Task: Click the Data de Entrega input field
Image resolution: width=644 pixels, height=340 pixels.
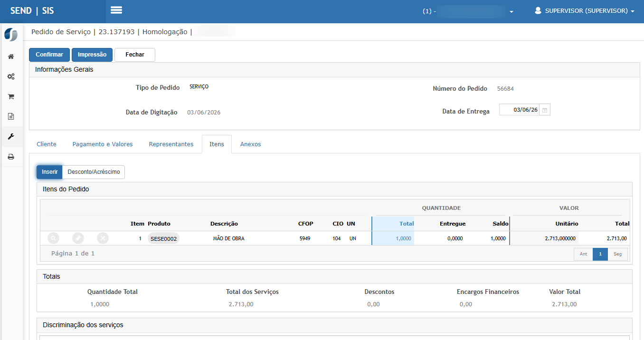Action: pyautogui.click(x=520, y=110)
